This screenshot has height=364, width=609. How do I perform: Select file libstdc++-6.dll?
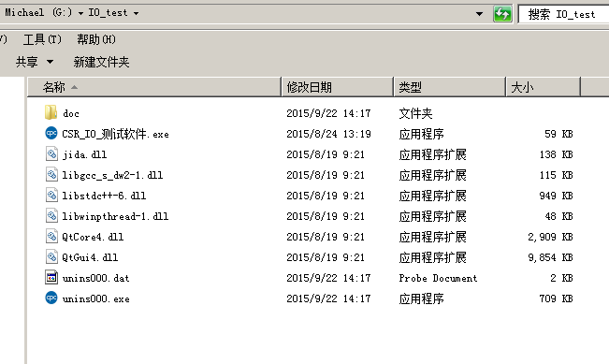pos(104,196)
